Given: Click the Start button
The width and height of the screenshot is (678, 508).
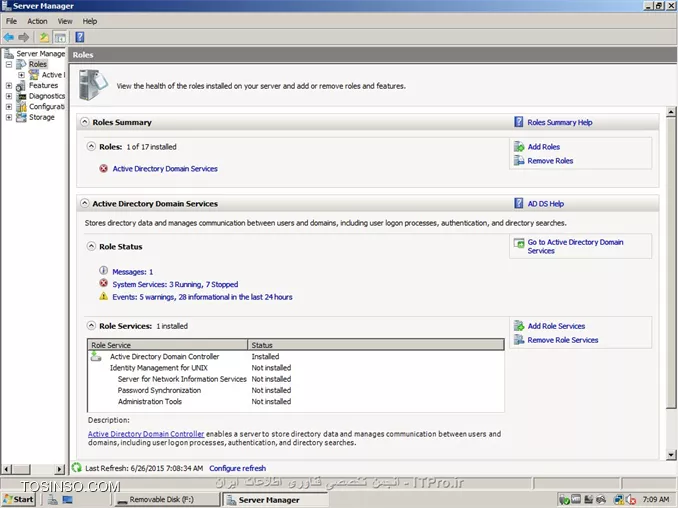Looking at the screenshot, I should (x=18, y=499).
